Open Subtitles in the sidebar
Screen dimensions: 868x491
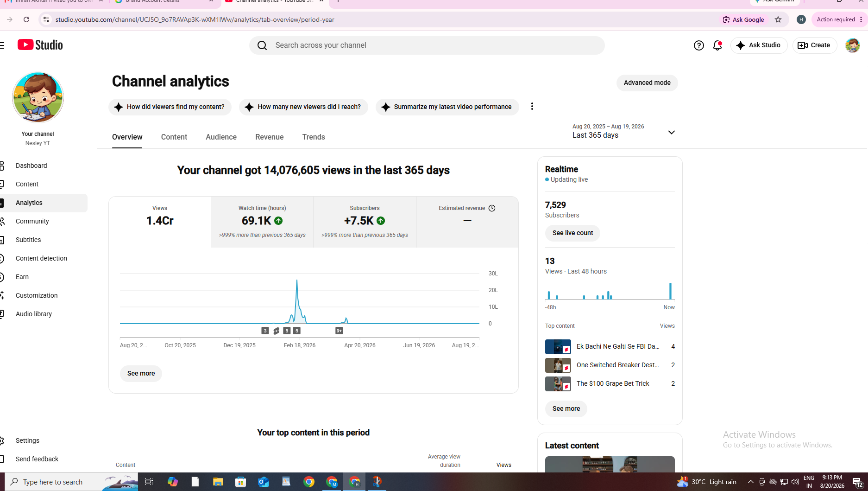pyautogui.click(x=44, y=240)
